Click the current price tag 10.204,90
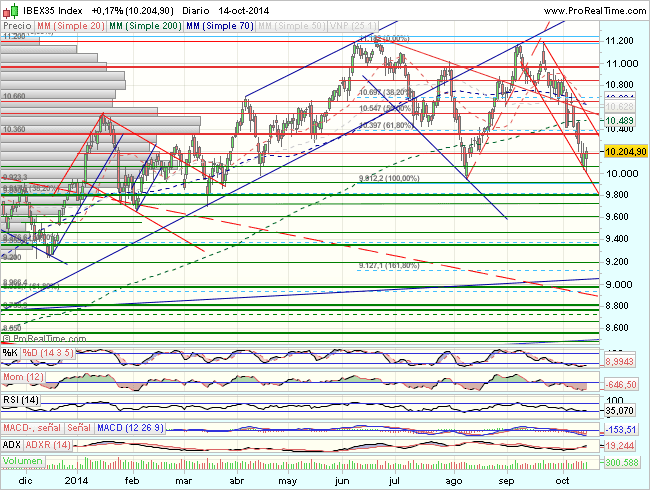 [x=626, y=151]
